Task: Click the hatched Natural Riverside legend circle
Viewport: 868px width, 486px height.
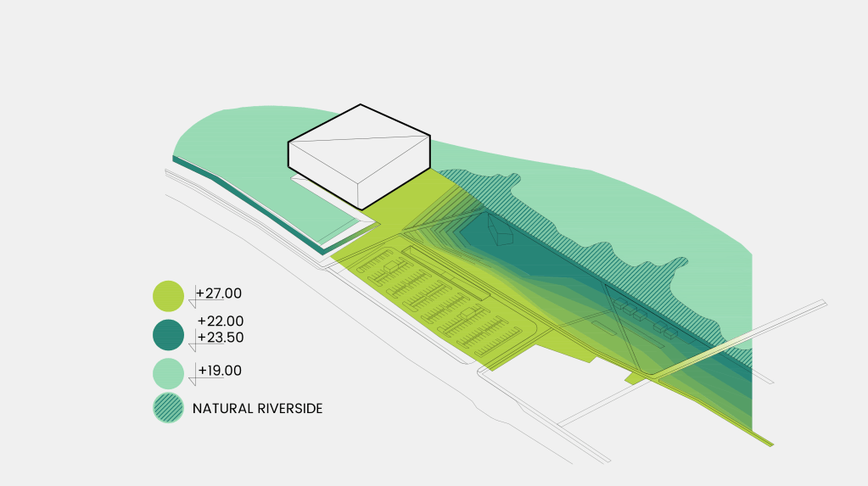Action: [168, 408]
